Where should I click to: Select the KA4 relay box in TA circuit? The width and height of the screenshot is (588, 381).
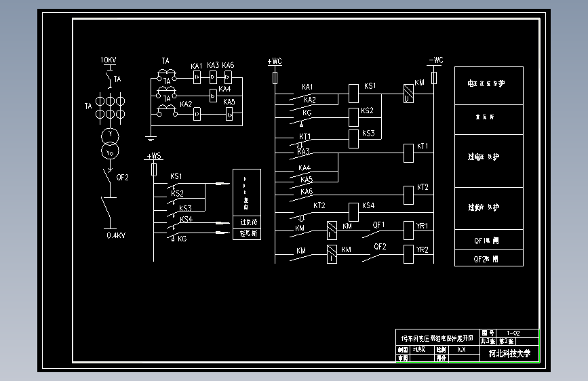click(x=214, y=96)
